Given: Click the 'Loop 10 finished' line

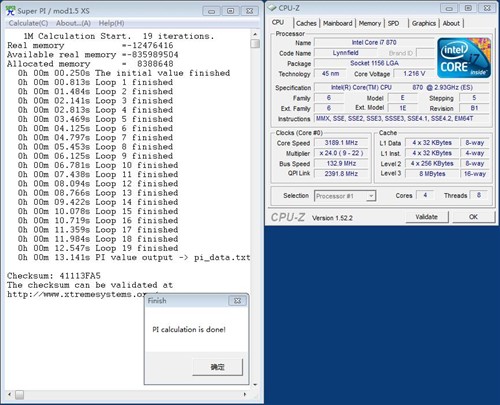Looking at the screenshot, I should [98, 165].
